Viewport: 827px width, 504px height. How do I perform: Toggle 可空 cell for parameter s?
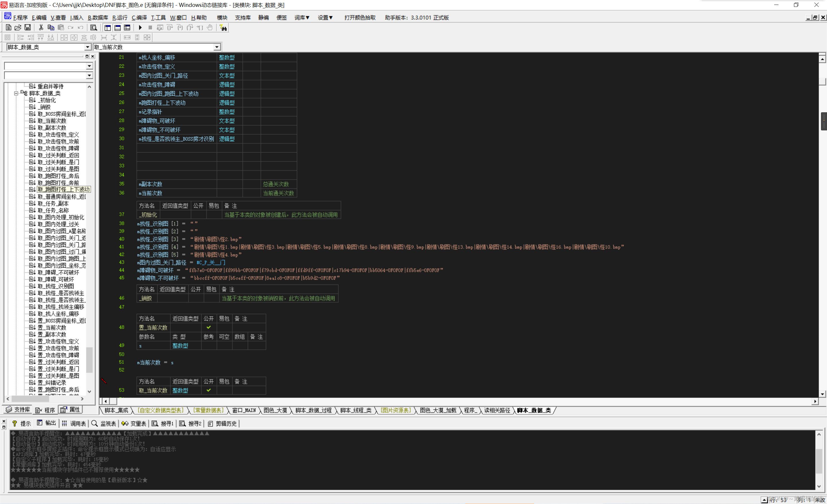click(x=224, y=345)
